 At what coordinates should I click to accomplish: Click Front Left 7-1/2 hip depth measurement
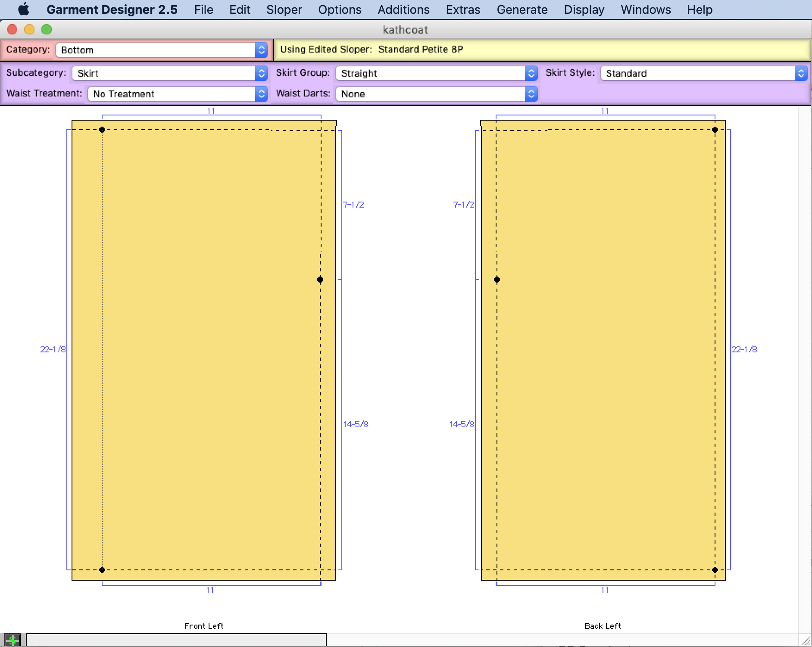353,205
